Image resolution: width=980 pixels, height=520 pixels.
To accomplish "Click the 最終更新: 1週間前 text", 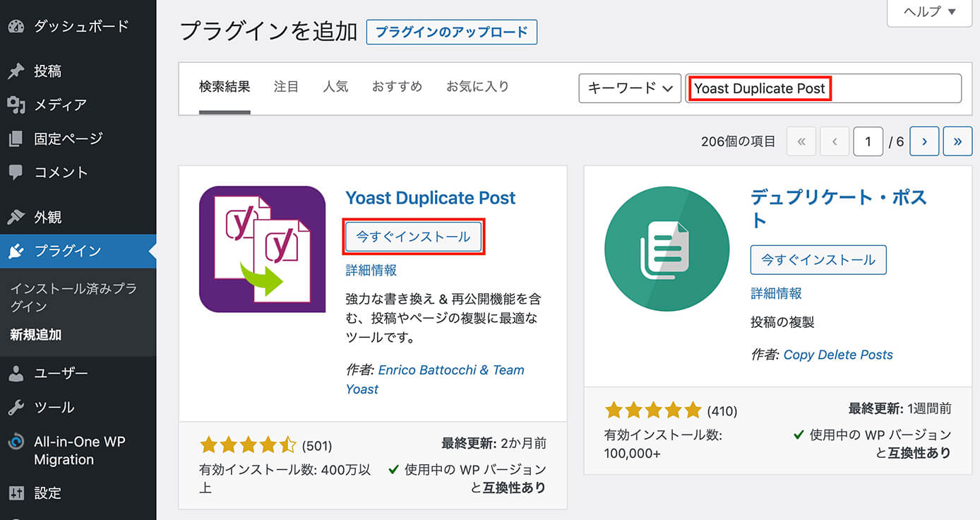I will [900, 408].
